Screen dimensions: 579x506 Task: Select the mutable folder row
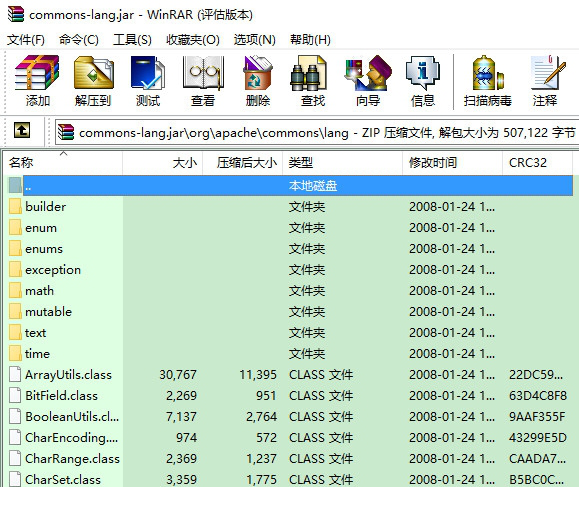pos(290,312)
